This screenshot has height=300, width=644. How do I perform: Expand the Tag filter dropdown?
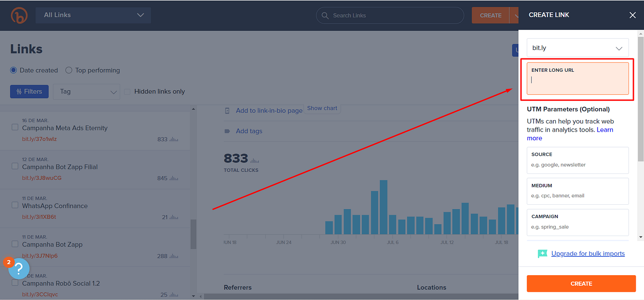point(86,91)
